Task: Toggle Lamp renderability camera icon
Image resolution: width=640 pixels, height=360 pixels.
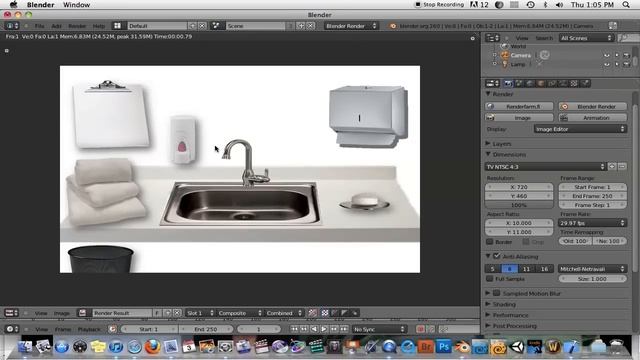Action: [626, 64]
